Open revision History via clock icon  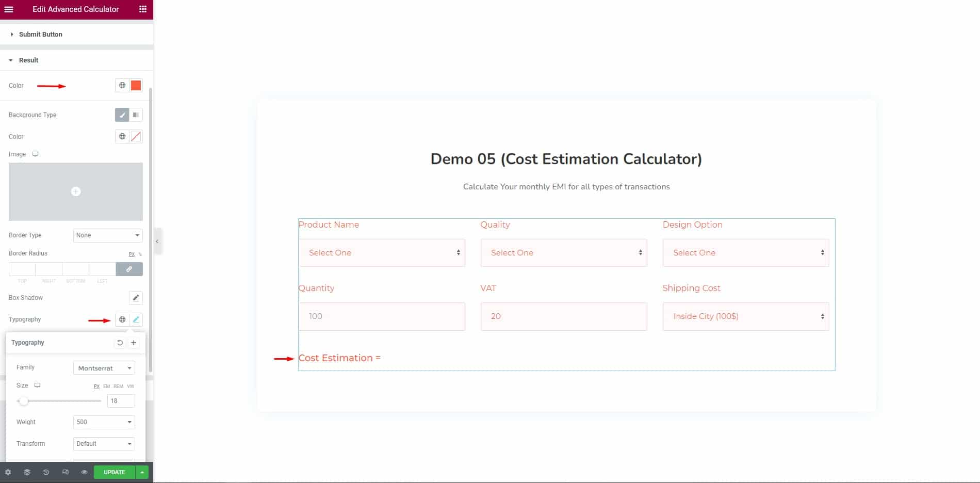[x=46, y=472]
